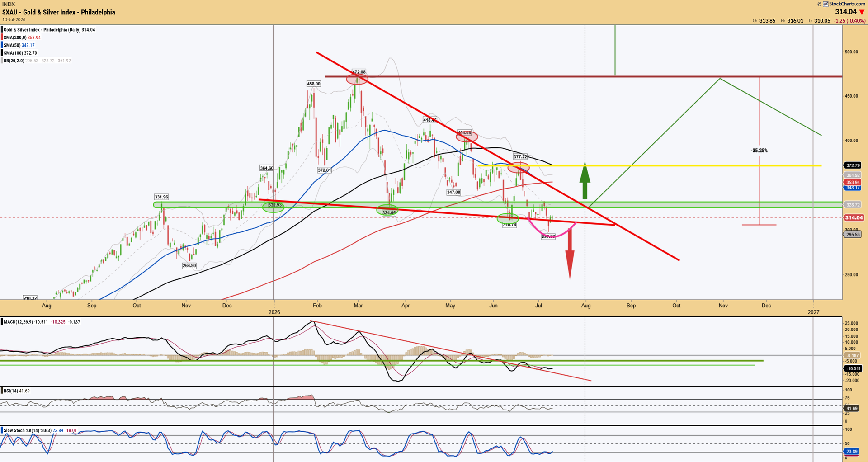Click the 372.01 low price label
The width and height of the screenshot is (868, 462).
(324, 170)
